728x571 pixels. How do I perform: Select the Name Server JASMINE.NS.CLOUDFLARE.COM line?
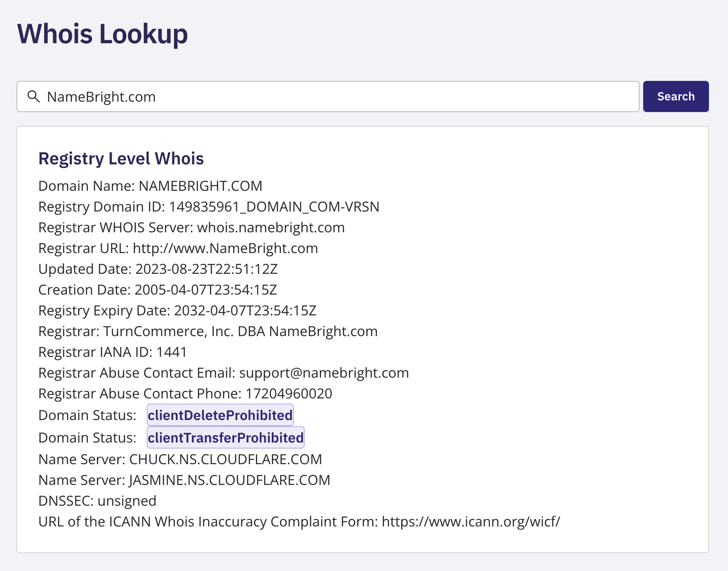184,480
